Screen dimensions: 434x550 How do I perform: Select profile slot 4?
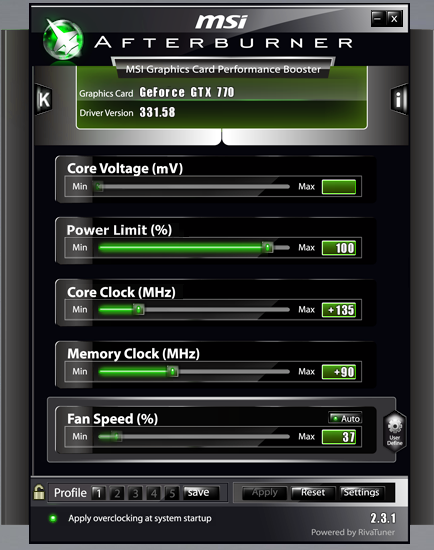click(153, 493)
